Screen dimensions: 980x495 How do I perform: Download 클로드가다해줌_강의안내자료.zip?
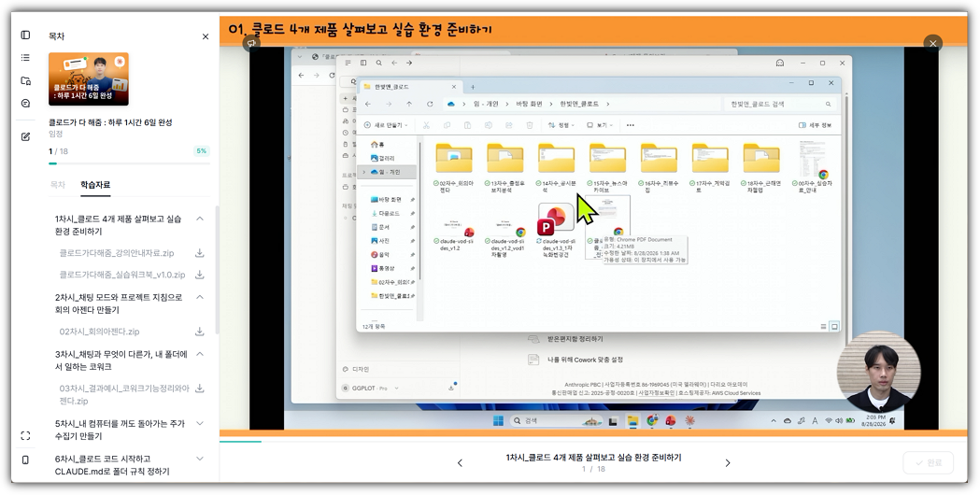200,253
